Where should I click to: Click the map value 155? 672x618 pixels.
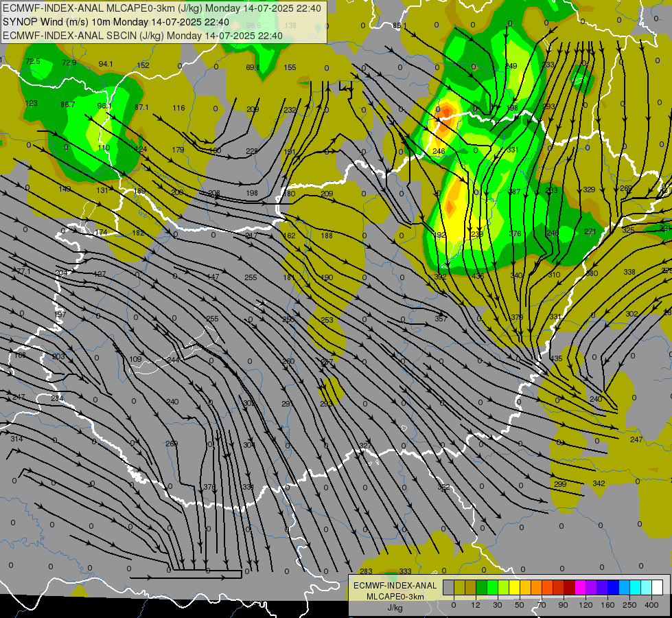point(290,67)
